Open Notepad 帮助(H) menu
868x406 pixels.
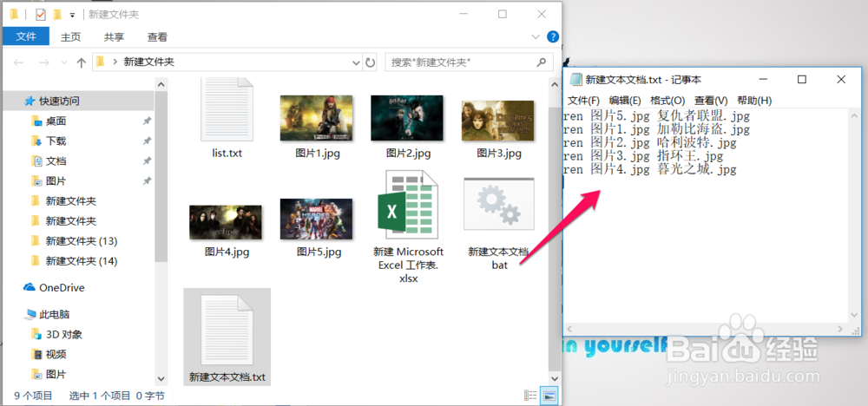click(754, 101)
